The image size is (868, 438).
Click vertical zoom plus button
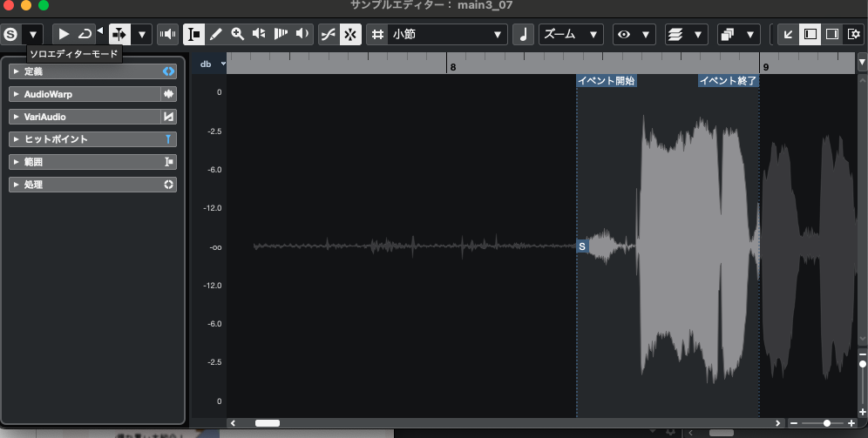863,412
